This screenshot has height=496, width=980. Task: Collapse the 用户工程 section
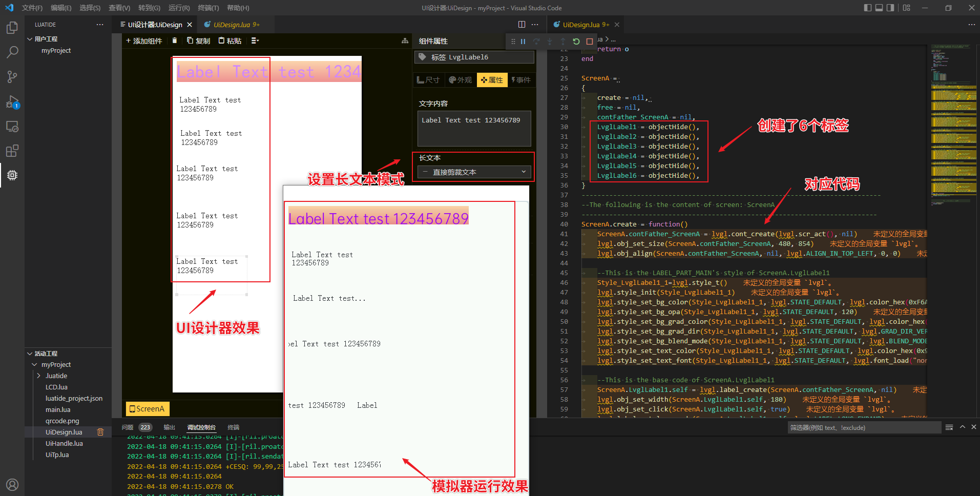coord(30,39)
